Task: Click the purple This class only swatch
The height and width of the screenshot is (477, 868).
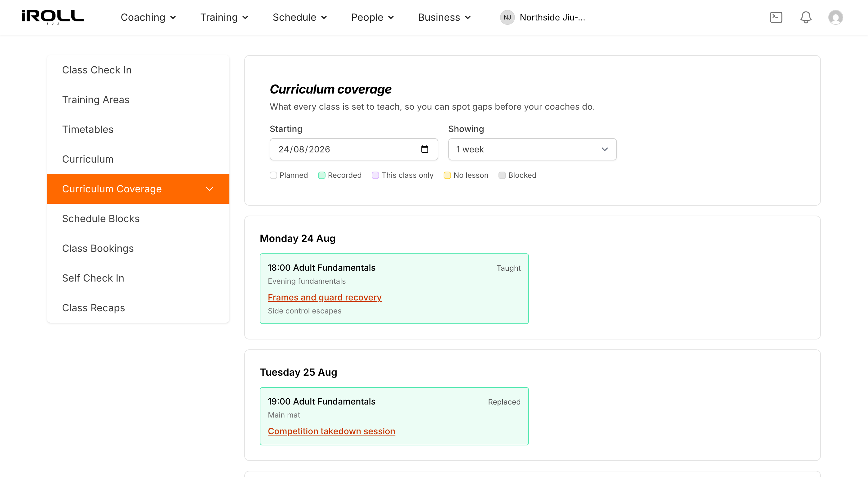Action: pyautogui.click(x=375, y=175)
